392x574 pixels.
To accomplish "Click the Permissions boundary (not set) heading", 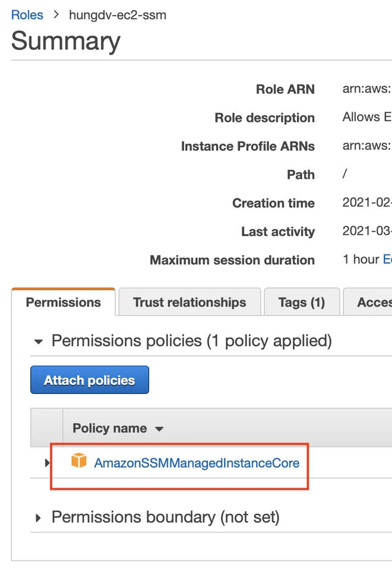I will pos(166,518).
